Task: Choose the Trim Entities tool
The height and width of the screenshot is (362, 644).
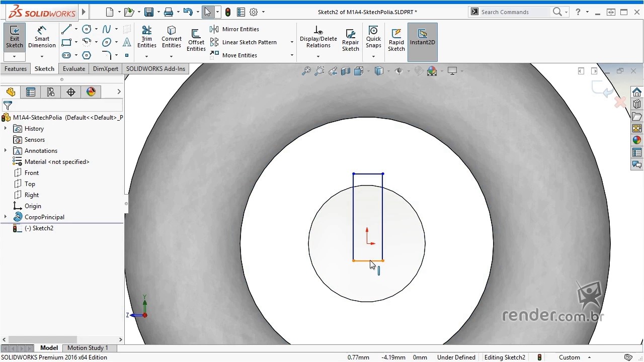Action: point(146,37)
